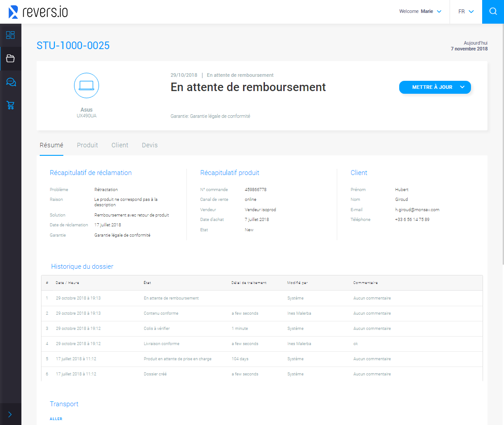Image resolution: width=504 pixels, height=425 pixels.
Task: Open the FR language dropdown
Action: pos(466,11)
